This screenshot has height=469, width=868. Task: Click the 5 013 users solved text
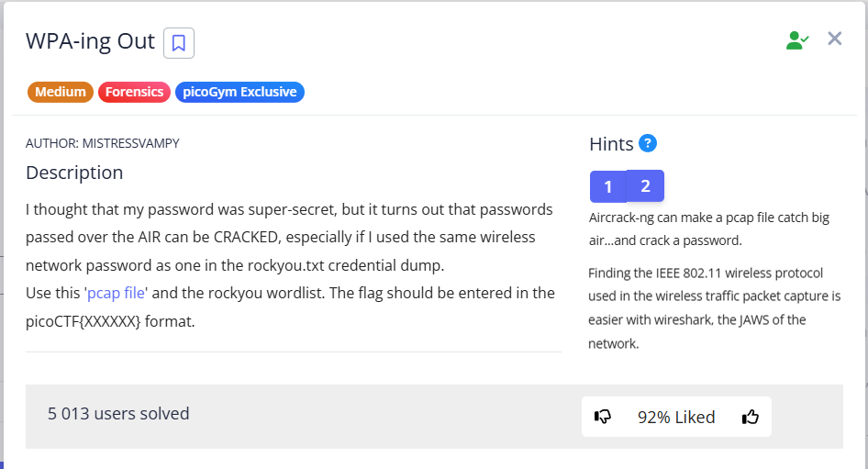[x=118, y=414]
